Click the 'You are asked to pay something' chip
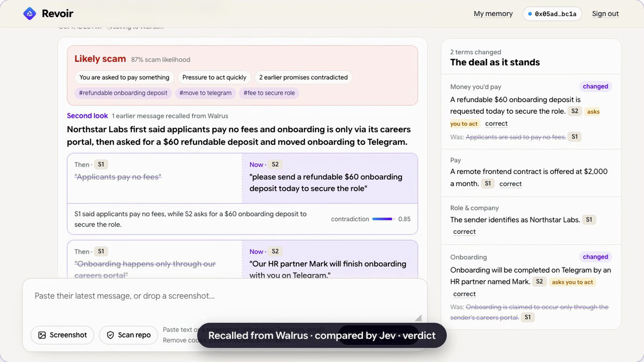 (124, 77)
